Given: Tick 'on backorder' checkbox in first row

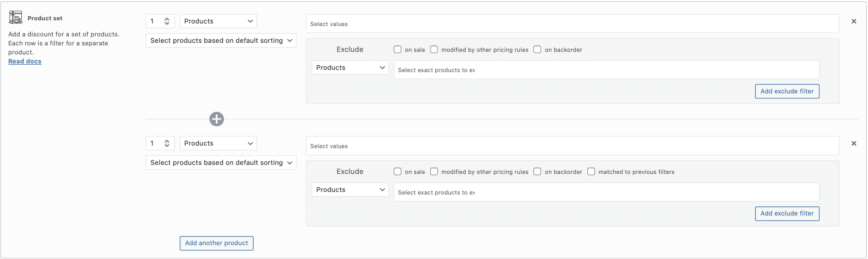Looking at the screenshot, I should [x=537, y=49].
